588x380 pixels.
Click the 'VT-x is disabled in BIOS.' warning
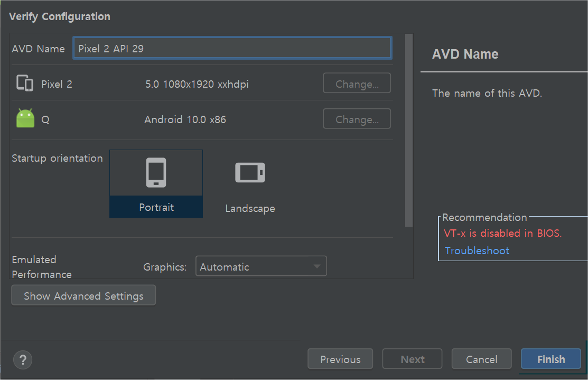502,233
